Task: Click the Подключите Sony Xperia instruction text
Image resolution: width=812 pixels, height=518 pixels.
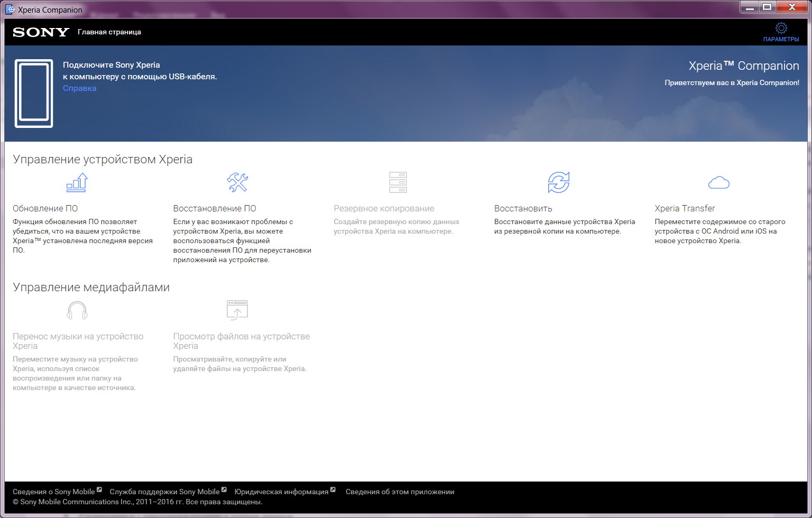Action: pyautogui.click(x=140, y=71)
